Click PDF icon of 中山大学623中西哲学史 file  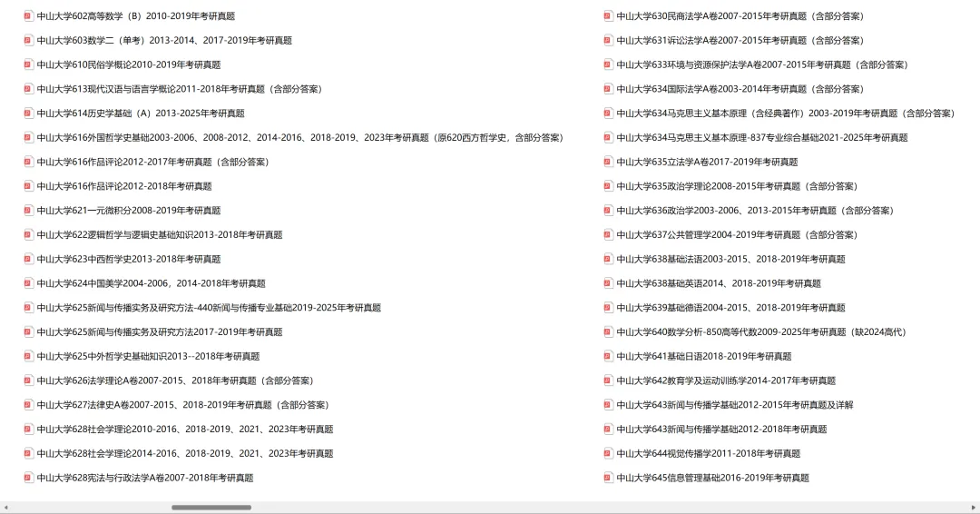click(x=28, y=259)
